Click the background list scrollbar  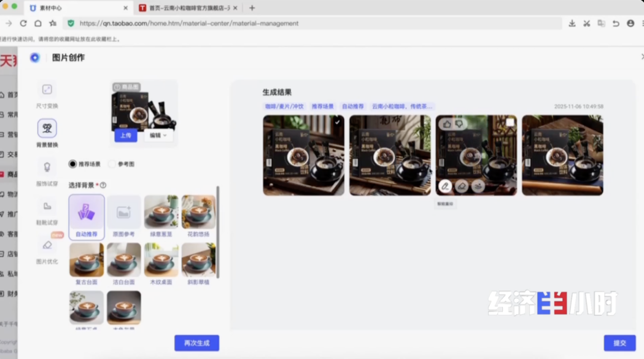tap(218, 232)
